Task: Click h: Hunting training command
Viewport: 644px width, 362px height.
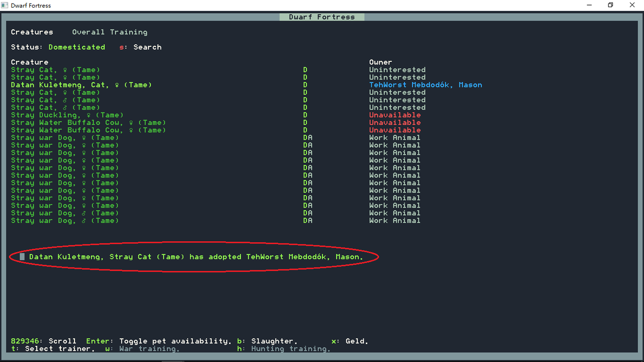Action: (x=284, y=349)
